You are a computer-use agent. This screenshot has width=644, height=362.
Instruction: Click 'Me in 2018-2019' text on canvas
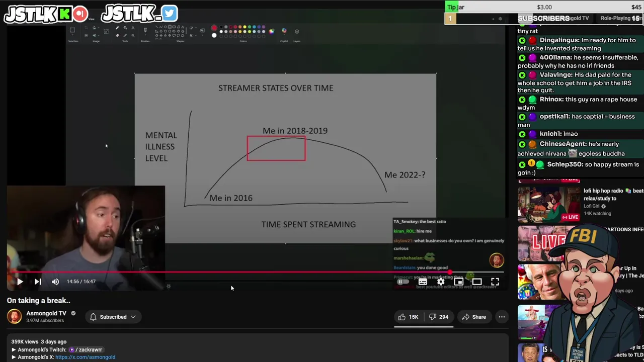[x=295, y=131]
